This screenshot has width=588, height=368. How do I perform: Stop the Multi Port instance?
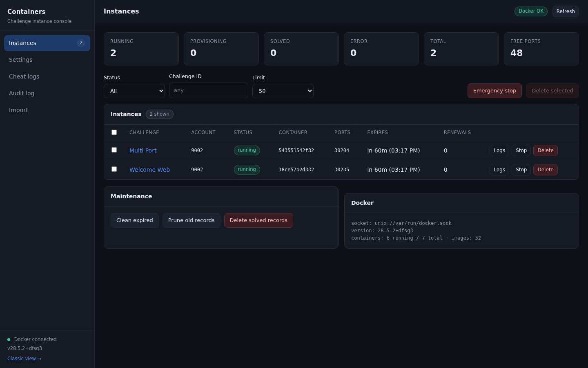click(x=521, y=150)
